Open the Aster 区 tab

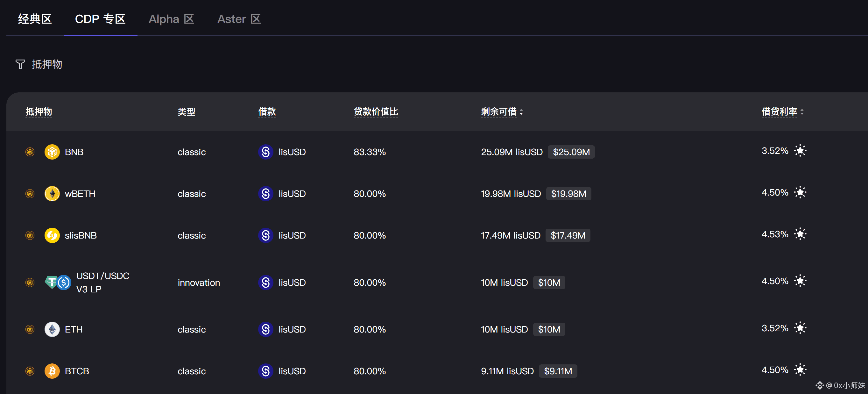click(x=239, y=19)
